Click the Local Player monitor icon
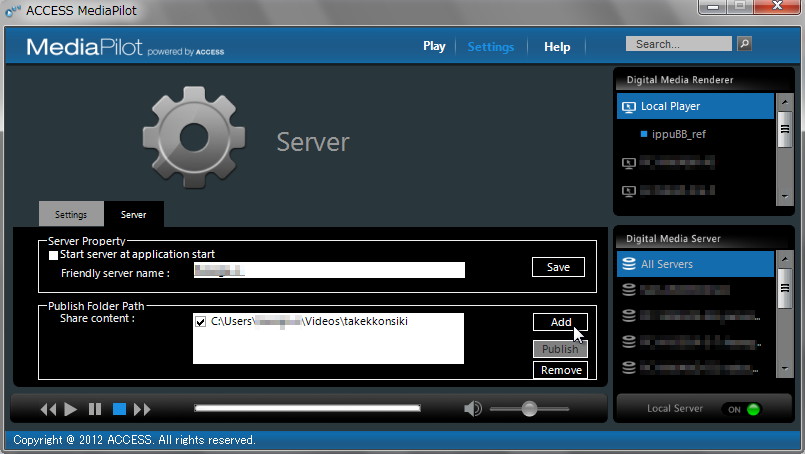805x454 pixels. (x=629, y=107)
